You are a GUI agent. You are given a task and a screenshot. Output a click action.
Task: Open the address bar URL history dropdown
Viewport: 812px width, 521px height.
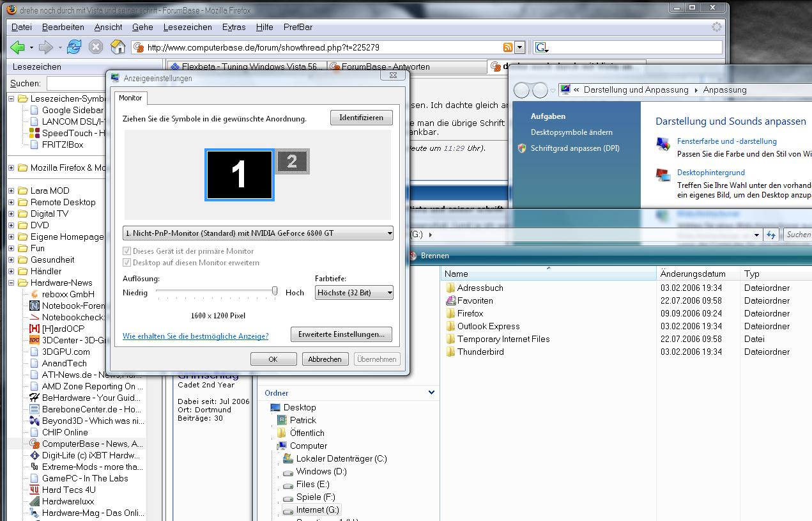click(520, 47)
